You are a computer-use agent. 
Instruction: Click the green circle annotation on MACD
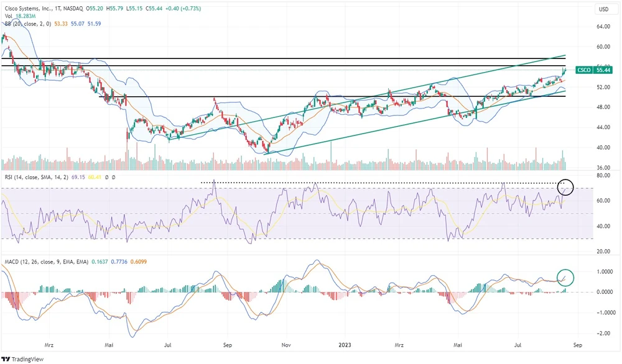pos(565,277)
